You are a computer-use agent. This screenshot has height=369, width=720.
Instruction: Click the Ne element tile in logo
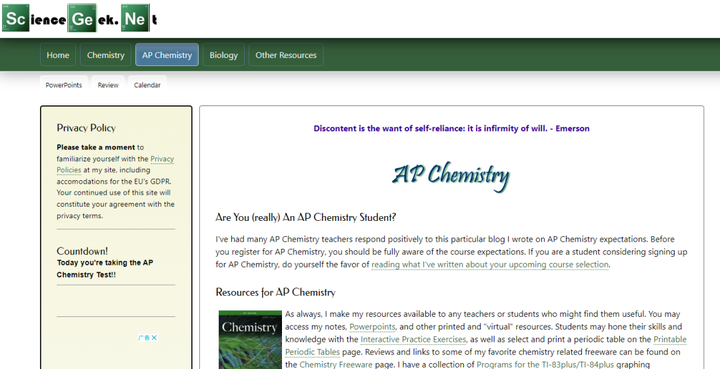pos(135,18)
